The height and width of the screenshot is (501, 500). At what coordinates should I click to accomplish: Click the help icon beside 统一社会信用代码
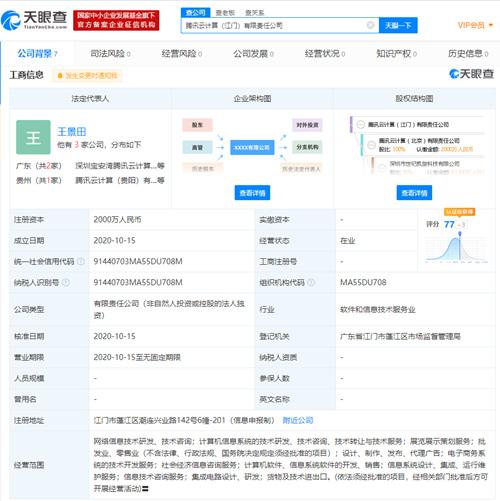click(x=81, y=261)
